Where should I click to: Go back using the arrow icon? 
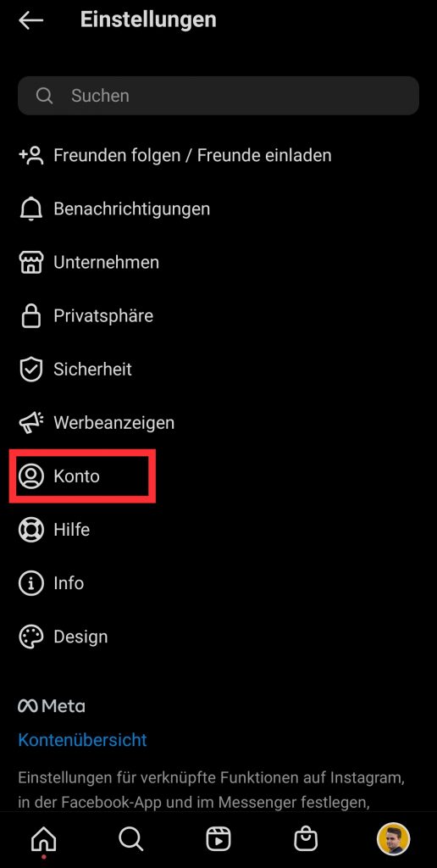click(31, 20)
